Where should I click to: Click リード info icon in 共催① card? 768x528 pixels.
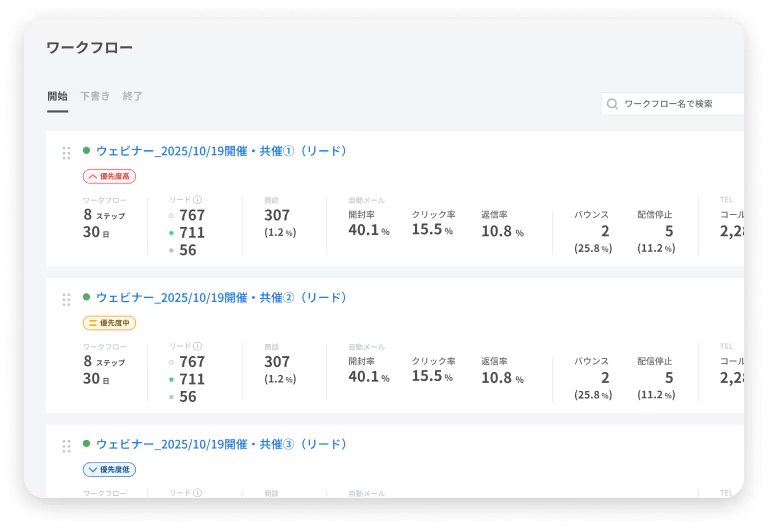click(198, 200)
